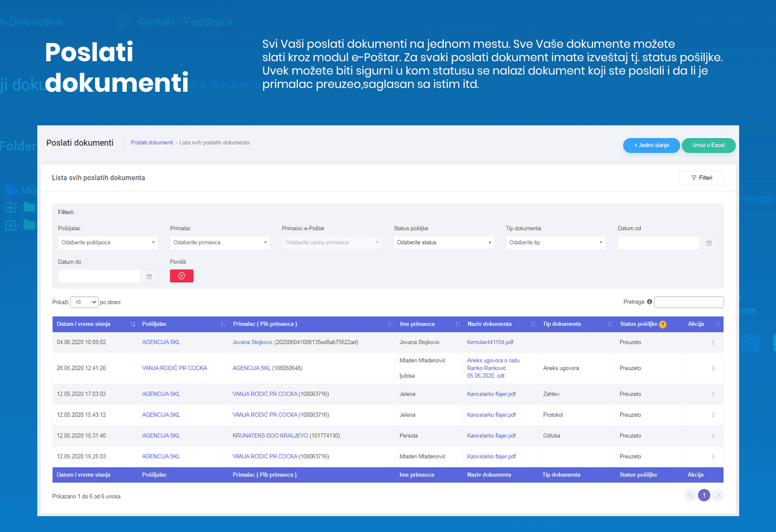Viewport: 776px width, 532px height.
Task: Click the red Poništi reset filters icon
Action: 181,276
